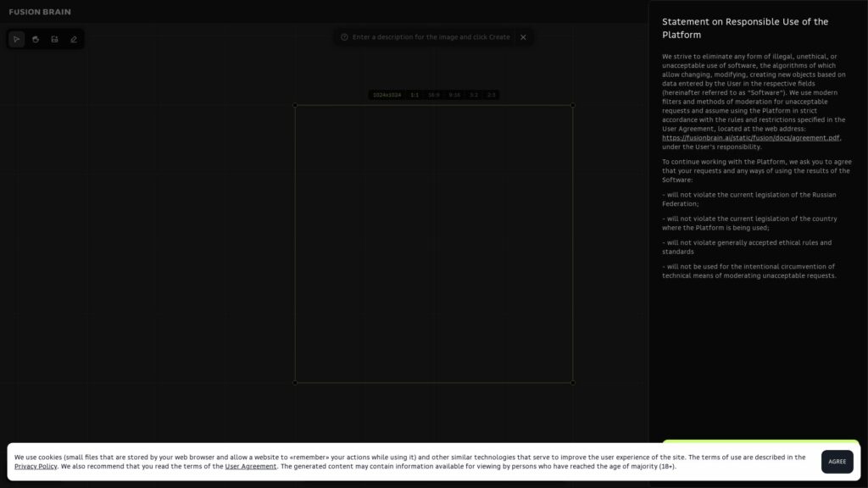Click the info icon in the prompt bar

click(x=343, y=37)
